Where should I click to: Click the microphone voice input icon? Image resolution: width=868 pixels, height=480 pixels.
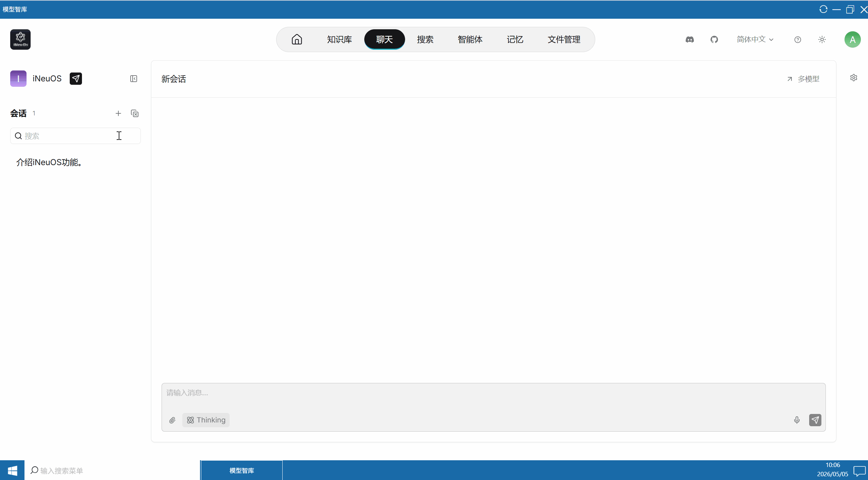797,420
